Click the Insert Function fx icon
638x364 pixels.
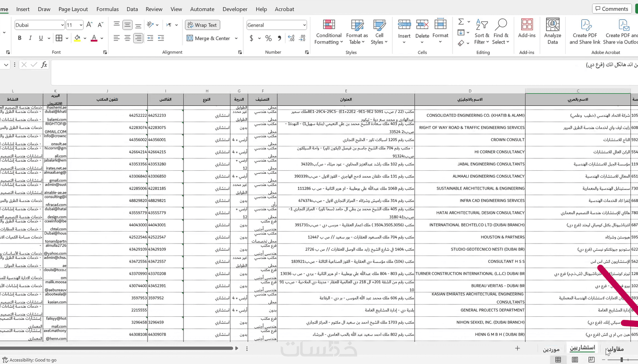tap(44, 65)
